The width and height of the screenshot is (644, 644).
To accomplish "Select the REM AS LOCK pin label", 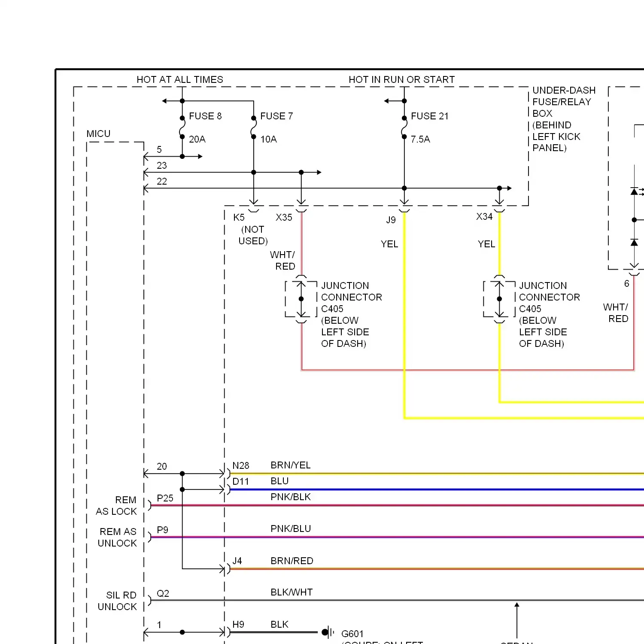I will click(x=116, y=506).
